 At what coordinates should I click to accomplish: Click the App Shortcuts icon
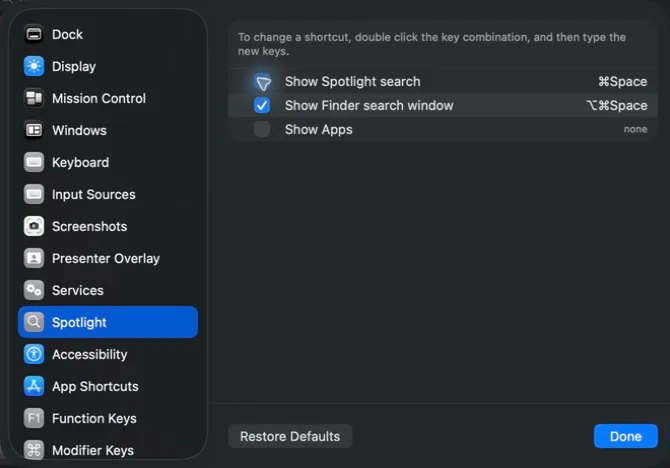[34, 386]
